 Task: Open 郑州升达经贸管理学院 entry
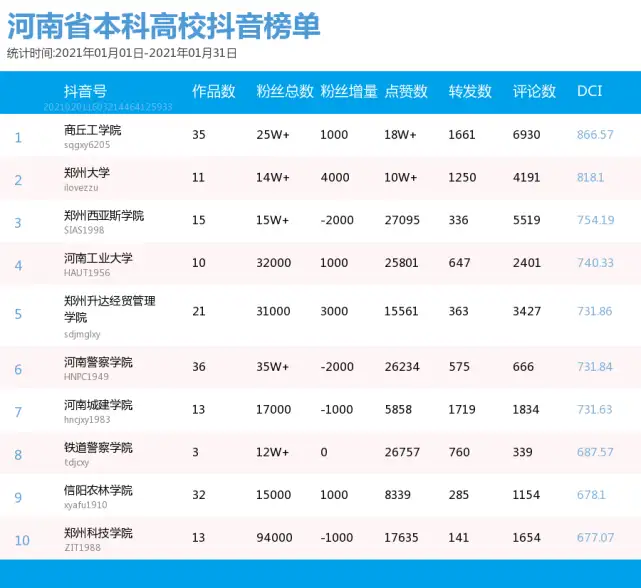110,309
